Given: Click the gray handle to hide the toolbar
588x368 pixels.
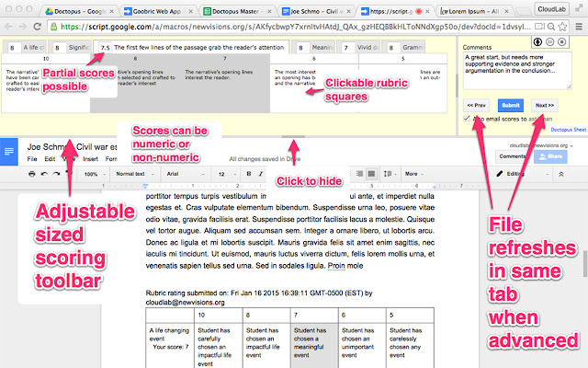Looking at the screenshot, I should (x=293, y=137).
